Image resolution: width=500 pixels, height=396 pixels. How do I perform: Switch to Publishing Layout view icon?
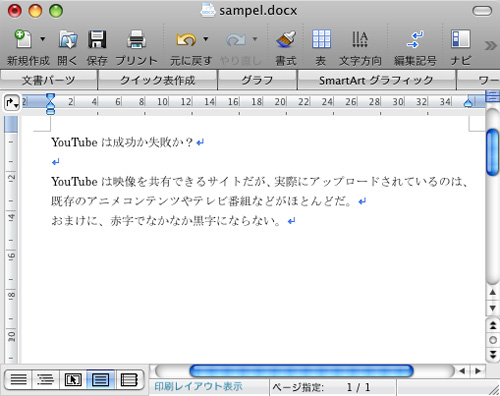tap(73, 379)
